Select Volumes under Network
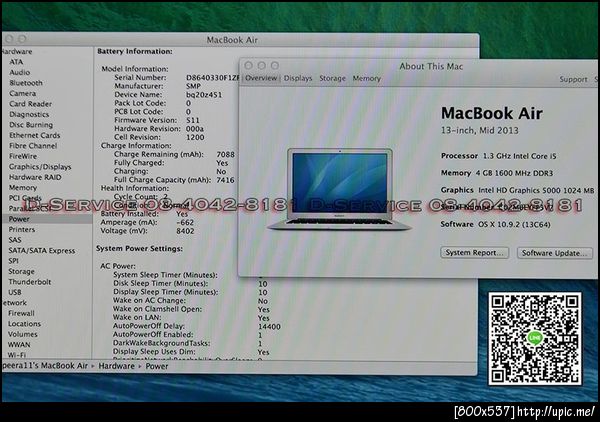This screenshot has width=600, height=422. [x=23, y=334]
